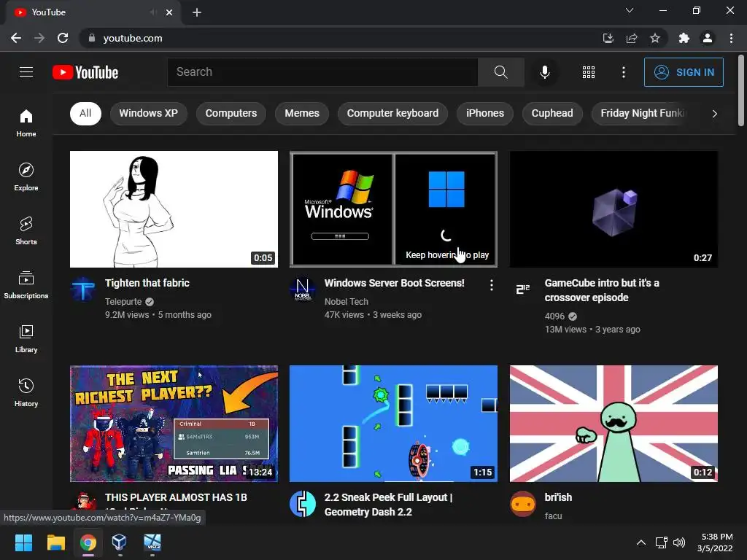Open the Tighten that fabric video title
Viewport: 747px width, 560px height.
tap(147, 283)
